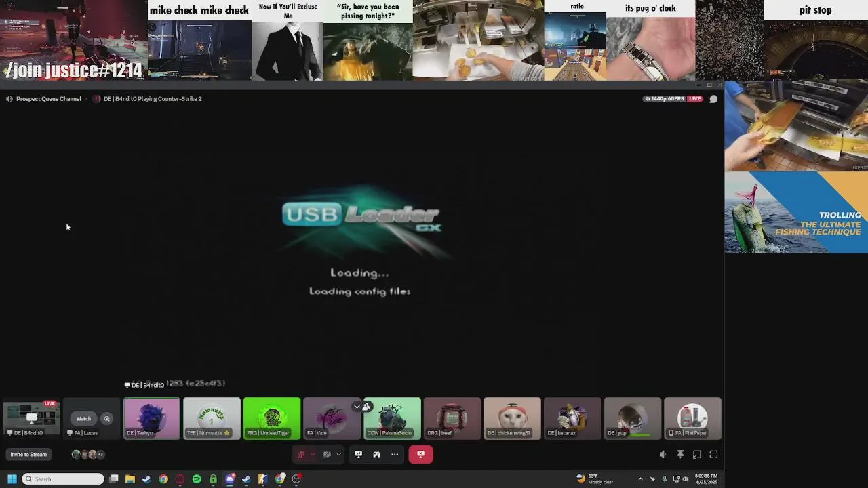Open the chat bubble icon beside LIVE
Image resolution: width=868 pixels, height=488 pixels.
(713, 99)
